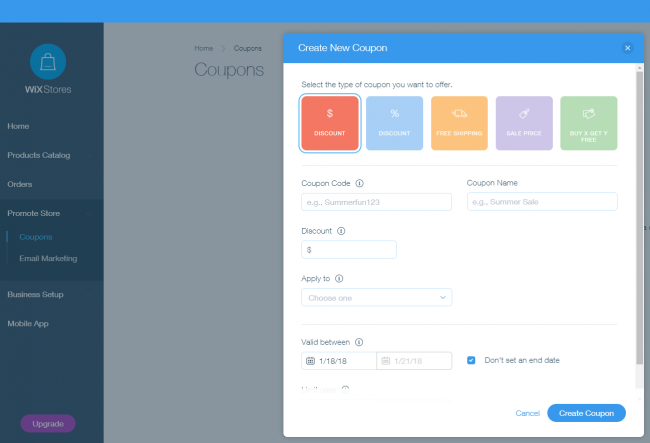Select the dollar Discount coupon type
The image size is (650, 443).
[330, 123]
